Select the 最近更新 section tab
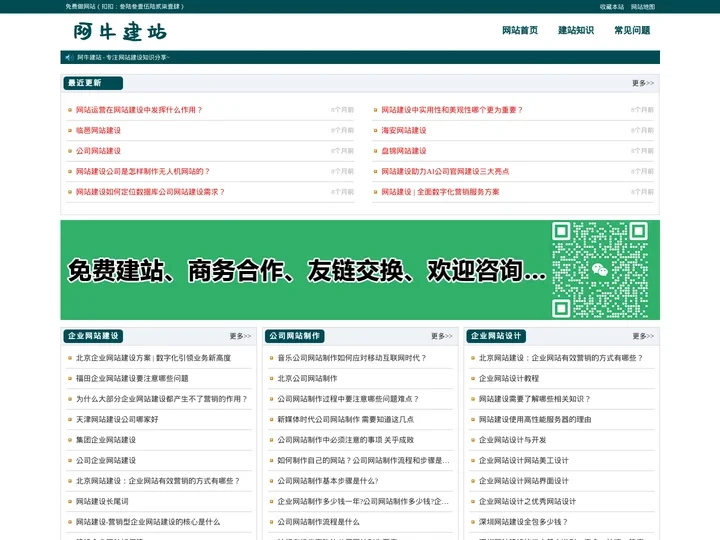This screenshot has width=720, height=540. [93, 83]
